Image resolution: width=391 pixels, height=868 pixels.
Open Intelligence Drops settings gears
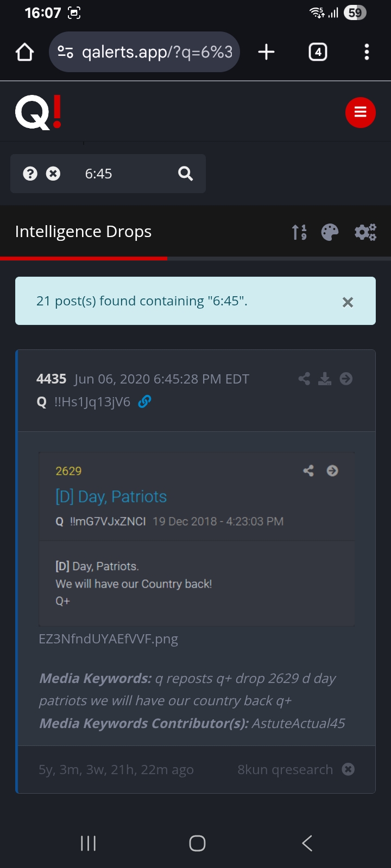click(x=365, y=232)
